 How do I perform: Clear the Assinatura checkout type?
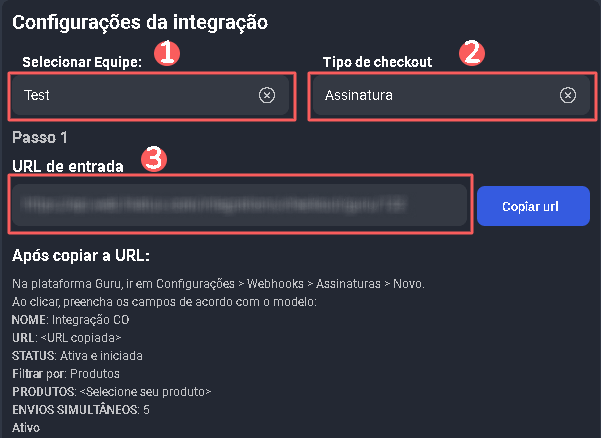(x=567, y=95)
